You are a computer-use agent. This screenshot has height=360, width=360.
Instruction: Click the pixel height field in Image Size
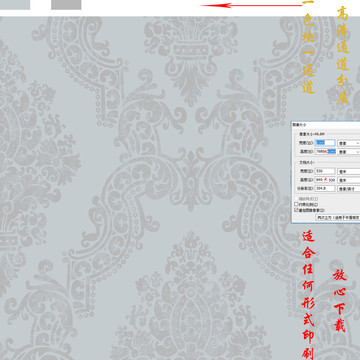click(325, 152)
